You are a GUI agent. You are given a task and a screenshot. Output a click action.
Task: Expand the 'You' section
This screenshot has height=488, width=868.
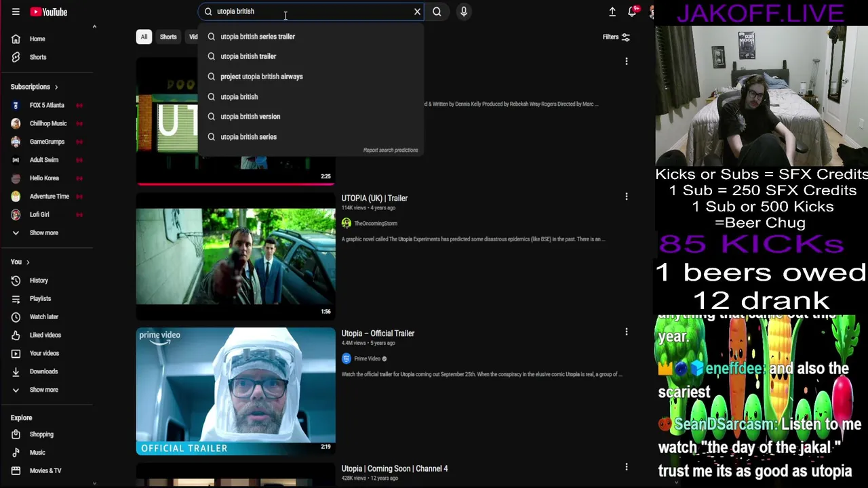point(20,262)
